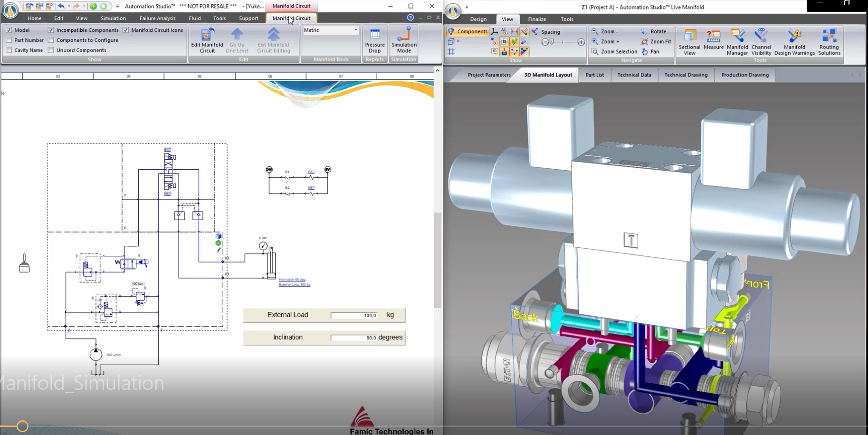Click Edit Manifold Circuit icon
The image size is (868, 435).
pyautogui.click(x=207, y=40)
